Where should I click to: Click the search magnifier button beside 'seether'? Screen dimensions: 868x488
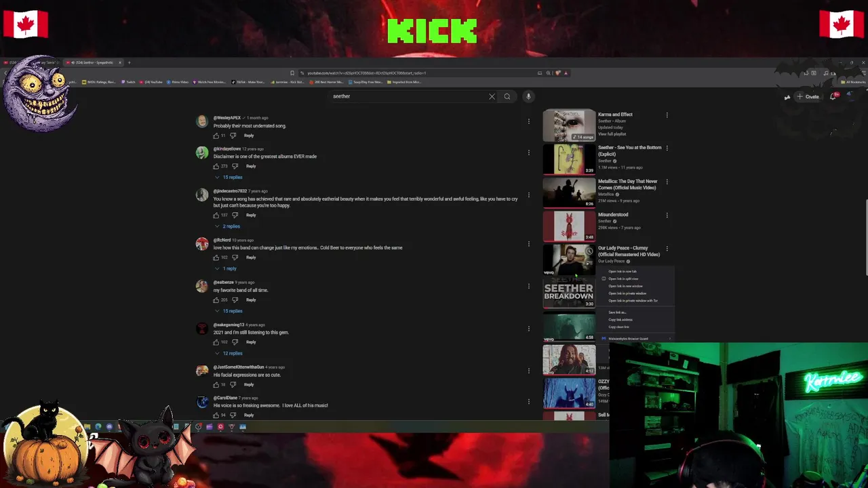point(507,96)
